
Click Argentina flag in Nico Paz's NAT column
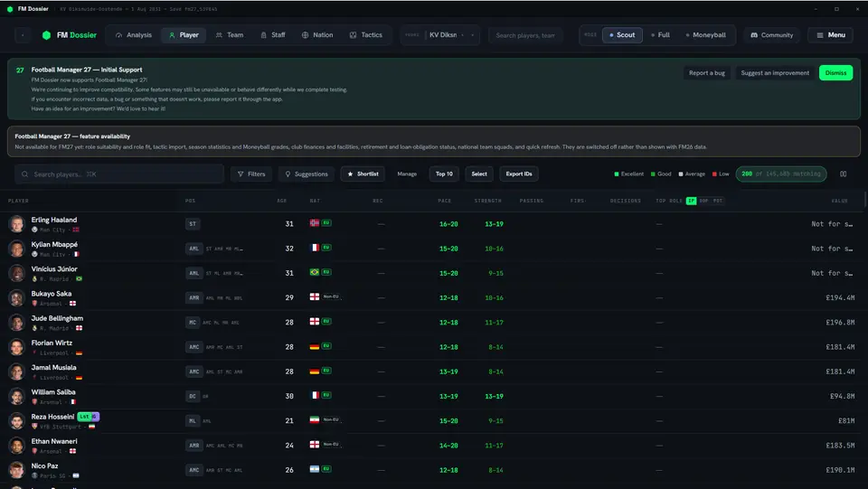315,469
